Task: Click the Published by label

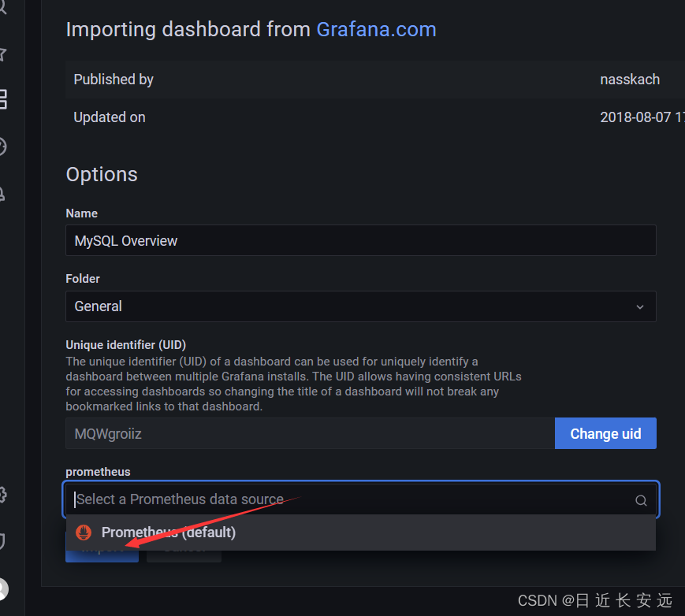Action: (114, 80)
